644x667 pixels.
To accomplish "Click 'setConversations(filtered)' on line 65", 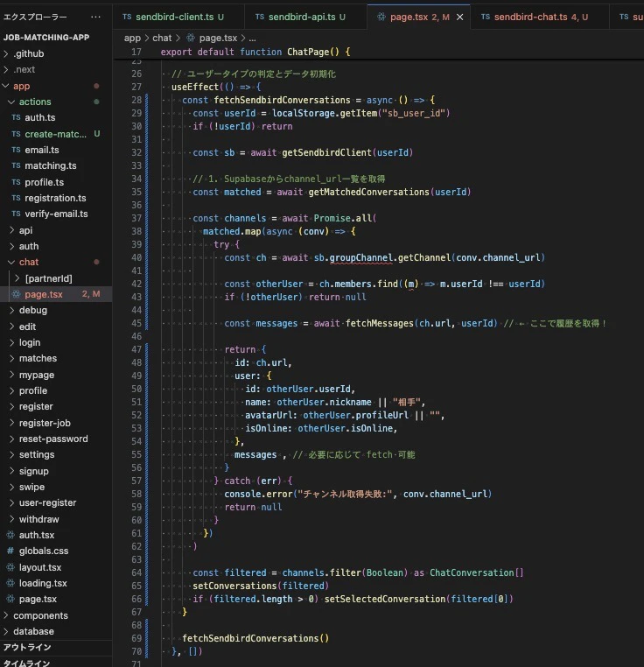I will (261, 586).
